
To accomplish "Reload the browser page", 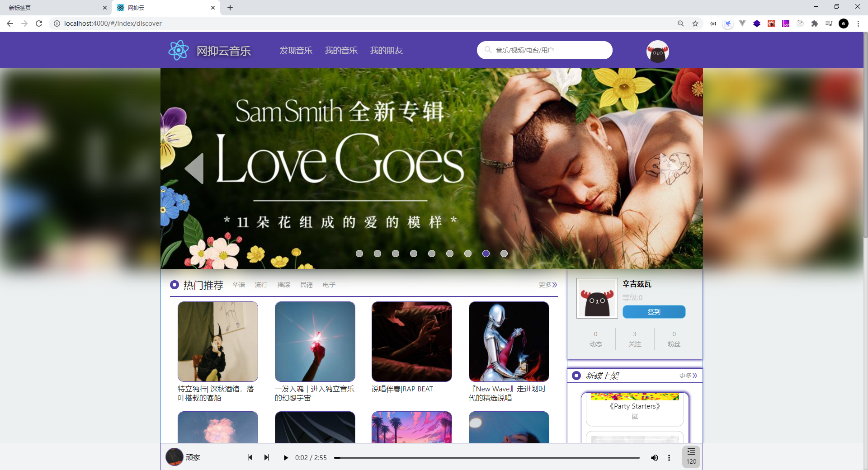I will (x=39, y=23).
